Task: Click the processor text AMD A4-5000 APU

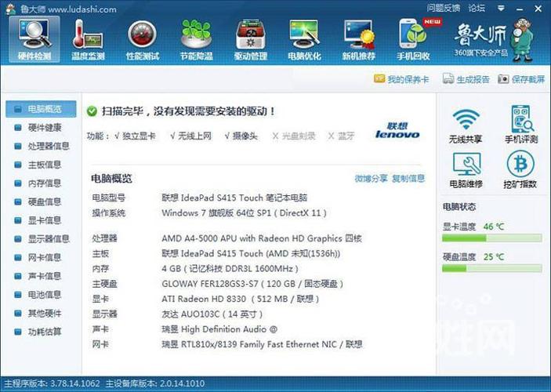Action: click(262, 238)
